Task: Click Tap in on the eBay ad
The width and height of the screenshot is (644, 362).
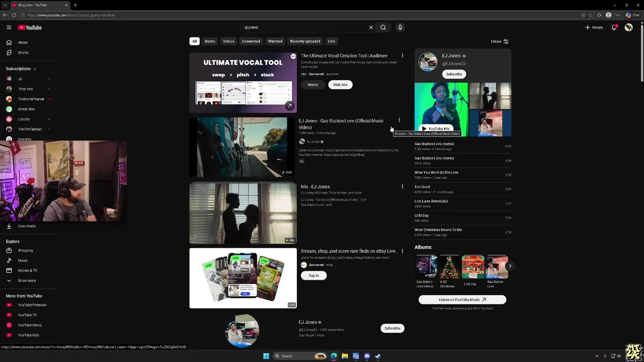Action: tap(314, 276)
